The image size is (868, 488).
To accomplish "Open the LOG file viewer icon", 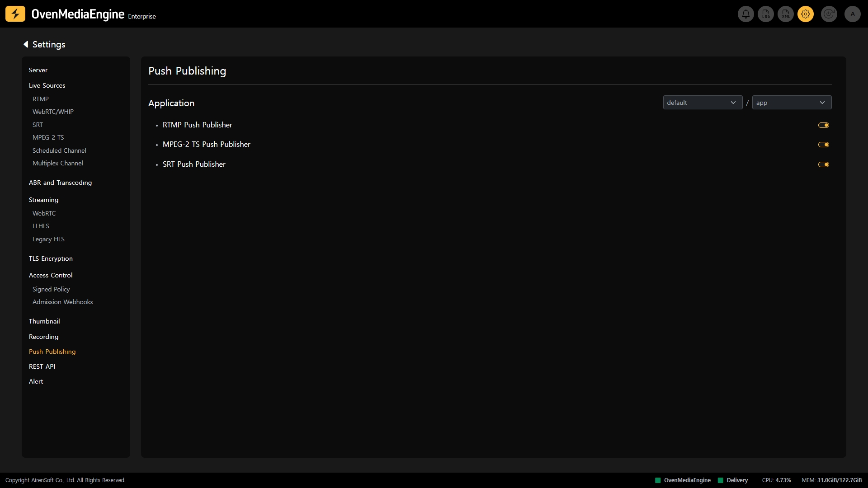I will coord(766,14).
